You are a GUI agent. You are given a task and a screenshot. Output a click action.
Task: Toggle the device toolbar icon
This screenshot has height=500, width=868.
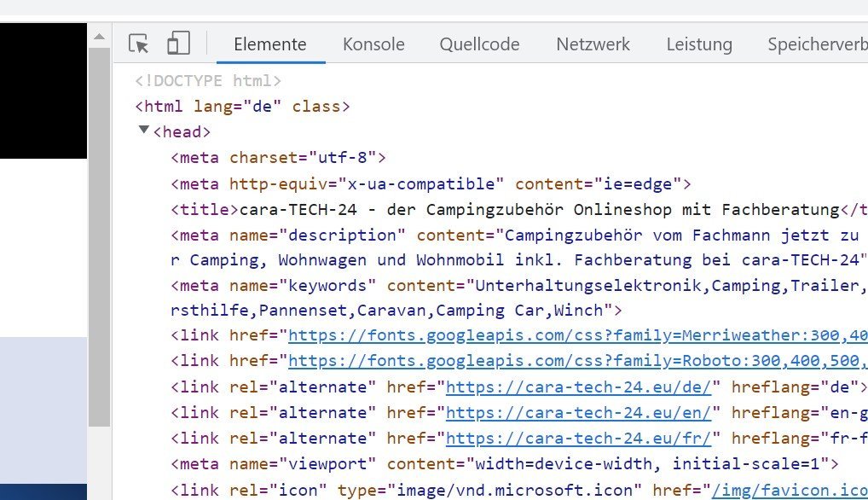pos(178,44)
